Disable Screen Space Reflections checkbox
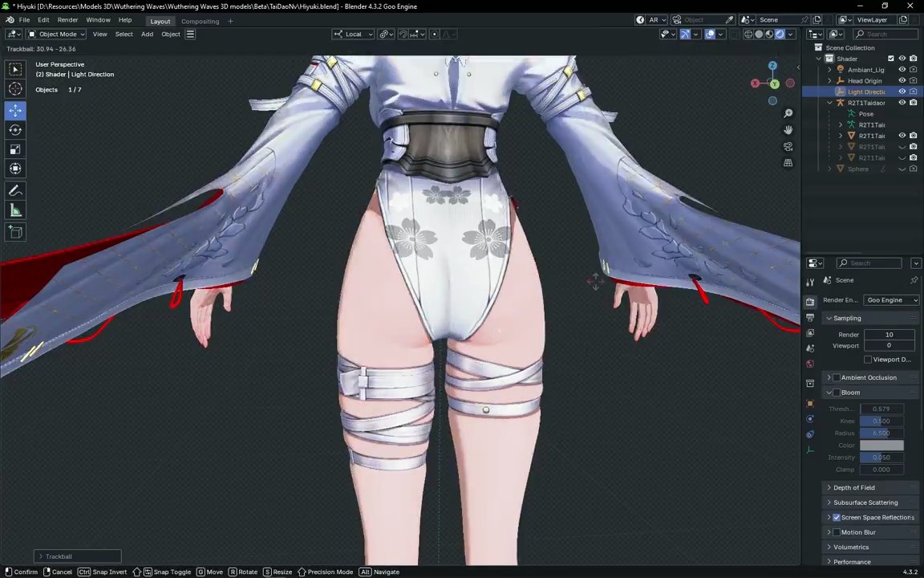Screen dimensions: 924x578 pos(837,517)
